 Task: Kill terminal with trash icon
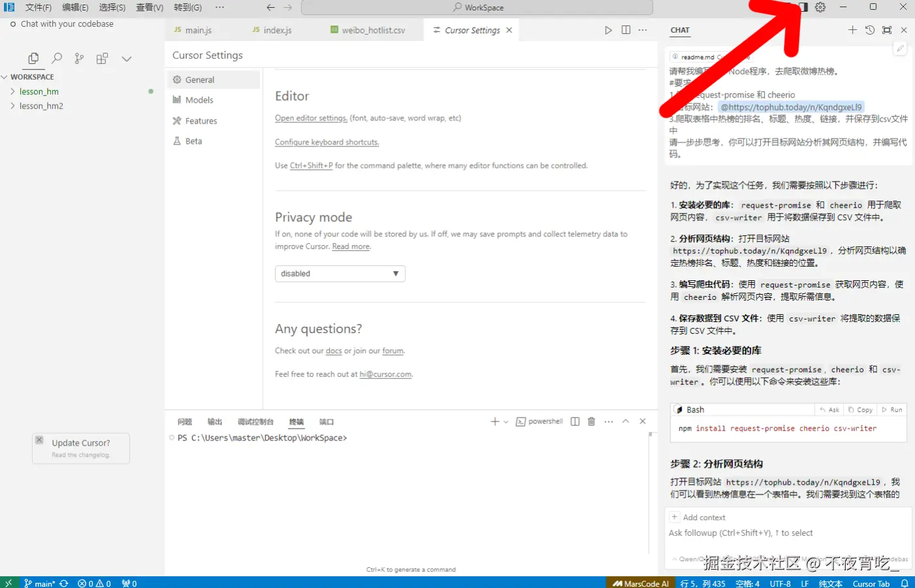(x=591, y=421)
